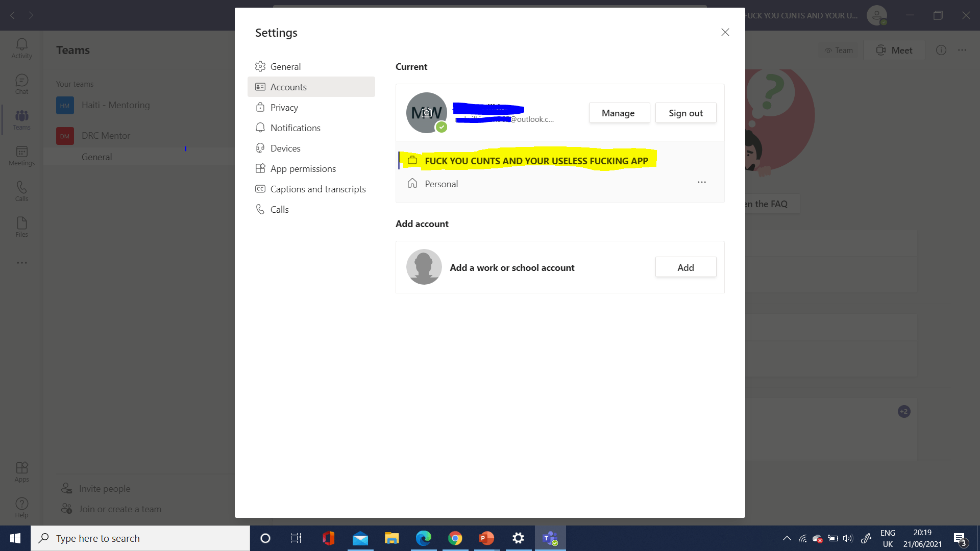Screen dimensions: 980x551
Task: Switch to Teams taskbar icon
Action: (x=550, y=538)
